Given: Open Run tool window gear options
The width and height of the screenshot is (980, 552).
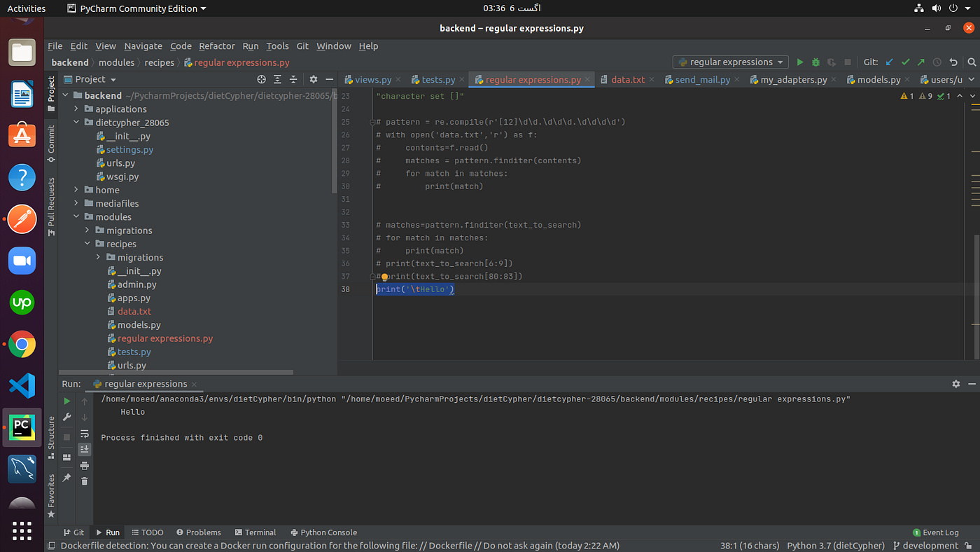Looking at the screenshot, I should pos(955,384).
